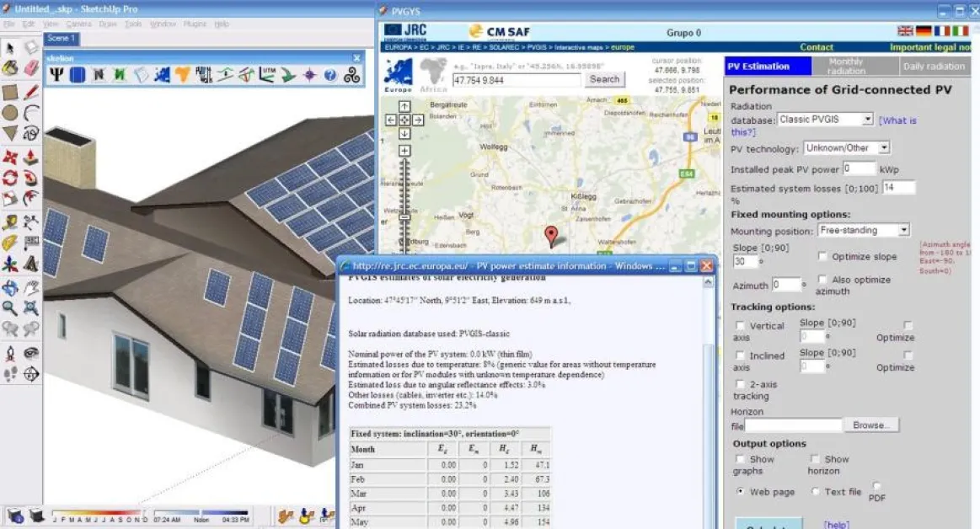Switch to the Monthly radiation tab
Image resolution: width=980 pixels, height=529 pixels.
click(x=846, y=67)
